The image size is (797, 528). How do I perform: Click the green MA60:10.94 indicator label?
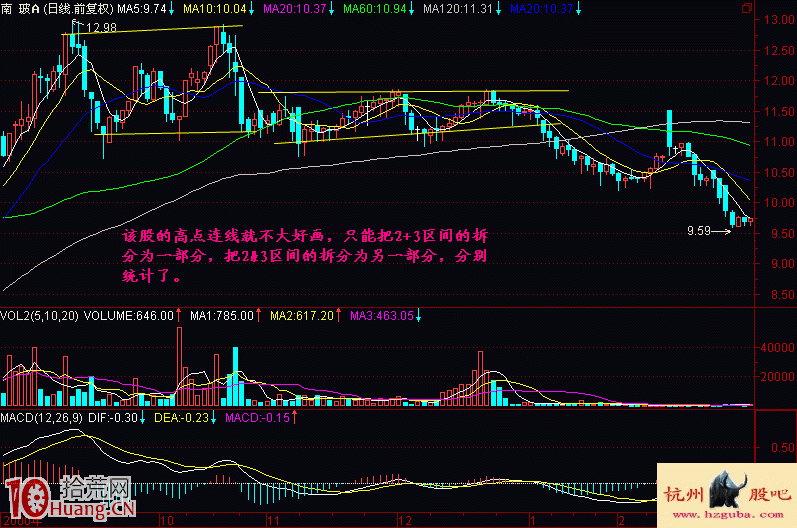click(375, 9)
